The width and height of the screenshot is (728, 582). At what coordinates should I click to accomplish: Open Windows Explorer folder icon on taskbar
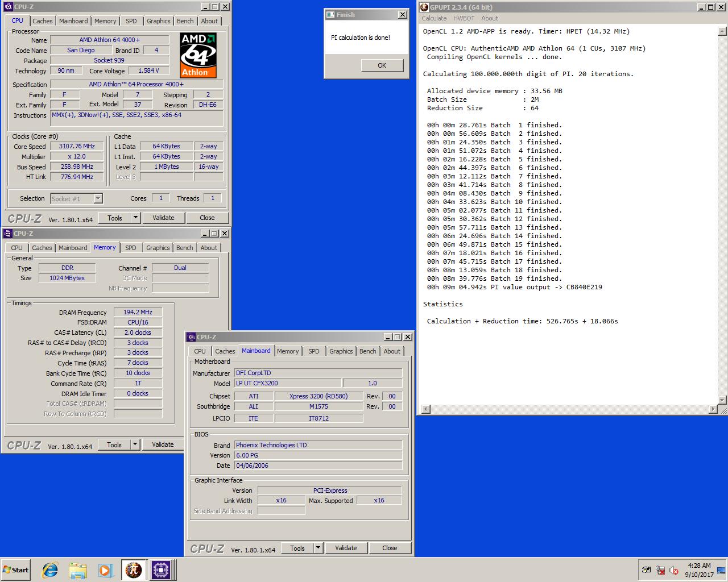point(78,569)
